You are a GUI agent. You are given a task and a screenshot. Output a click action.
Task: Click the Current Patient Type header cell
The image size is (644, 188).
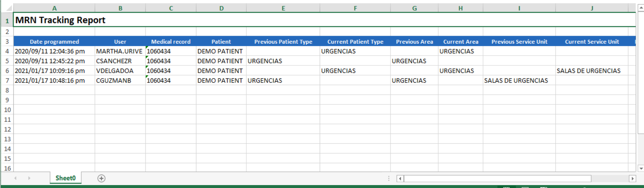(355, 41)
